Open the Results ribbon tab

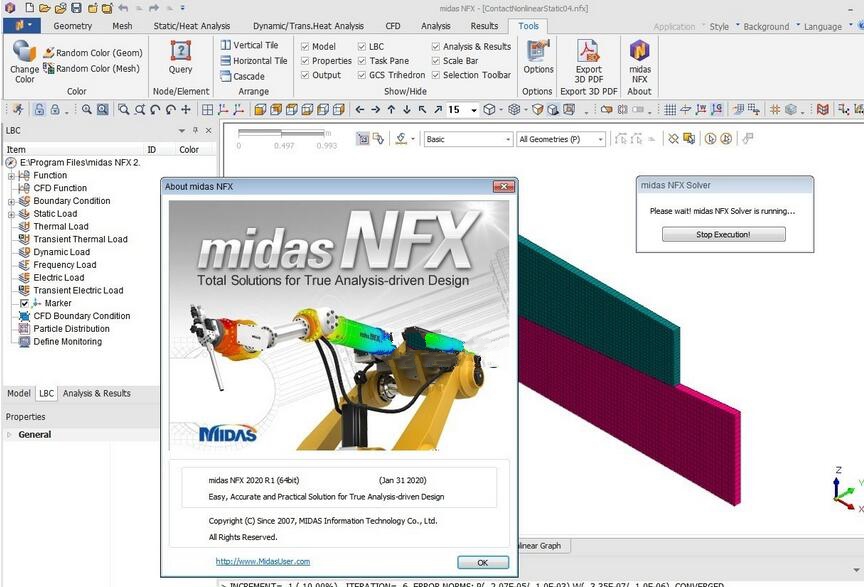click(484, 26)
